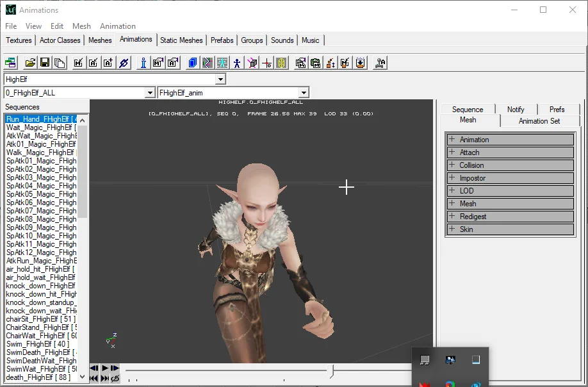The width and height of the screenshot is (588, 387).
Task: Click the orange blocks with arrows icon
Action: pos(331,63)
